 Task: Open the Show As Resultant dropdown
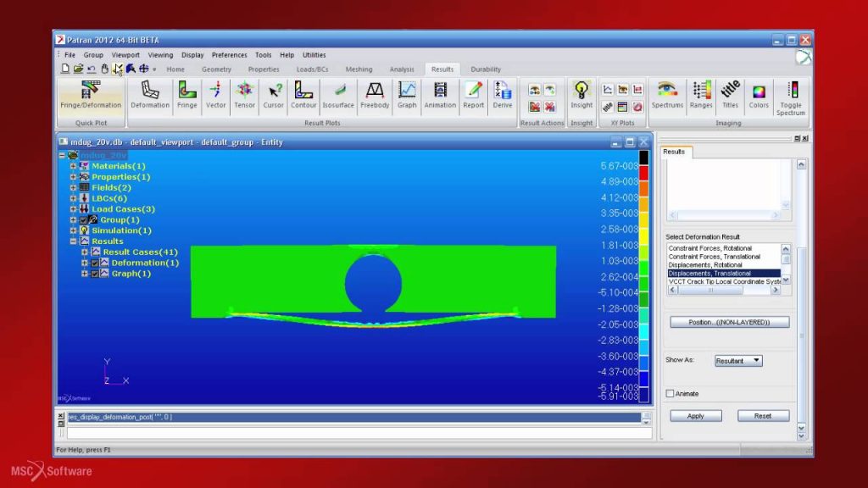coord(738,361)
